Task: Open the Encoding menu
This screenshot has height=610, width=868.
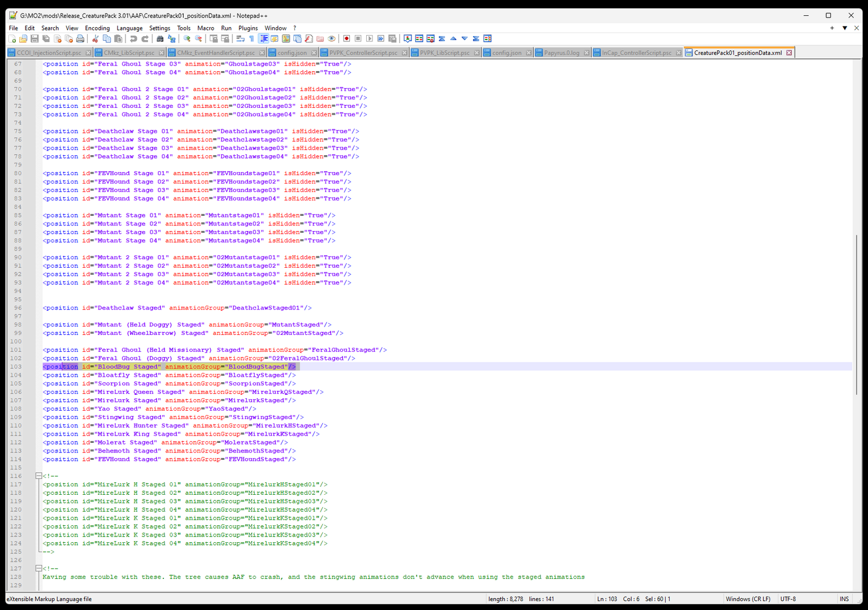Action: pyautogui.click(x=97, y=28)
